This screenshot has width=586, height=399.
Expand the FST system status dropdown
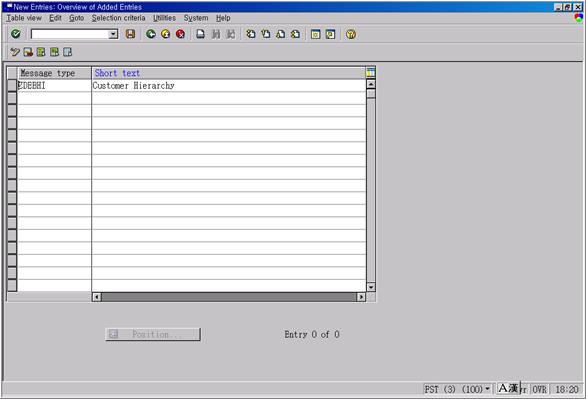487,389
